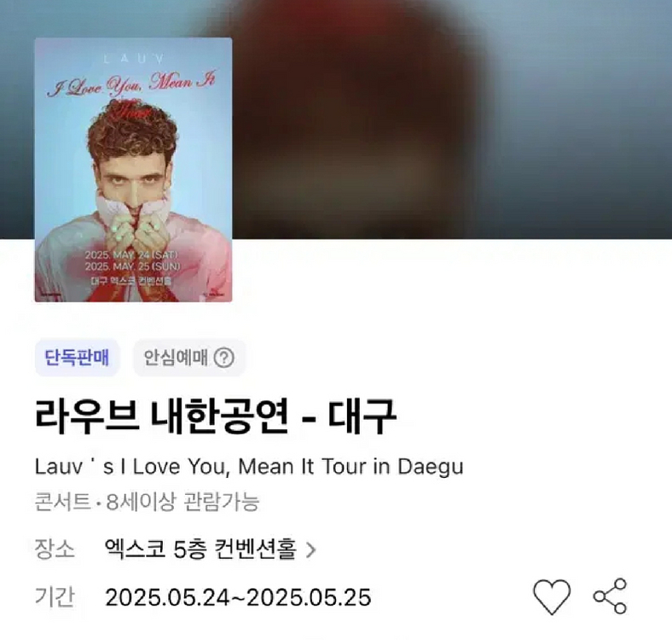Tap the 8세이상 관람가능 age rating text

182,502
